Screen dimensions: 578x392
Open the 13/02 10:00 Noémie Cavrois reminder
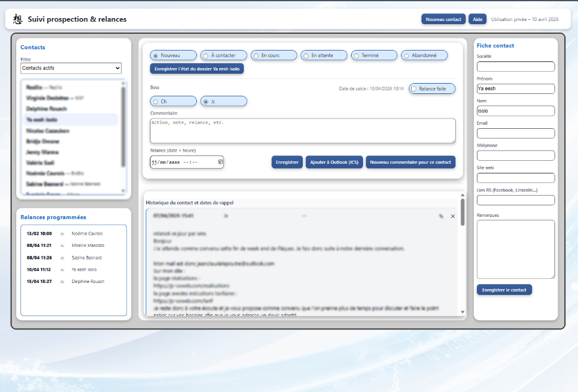click(x=73, y=233)
